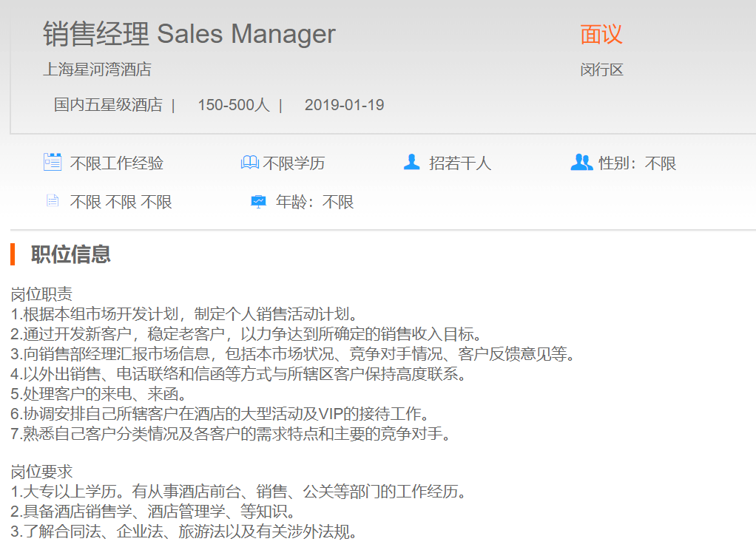Click the 国内五星级酒店 hotel category

tap(108, 105)
